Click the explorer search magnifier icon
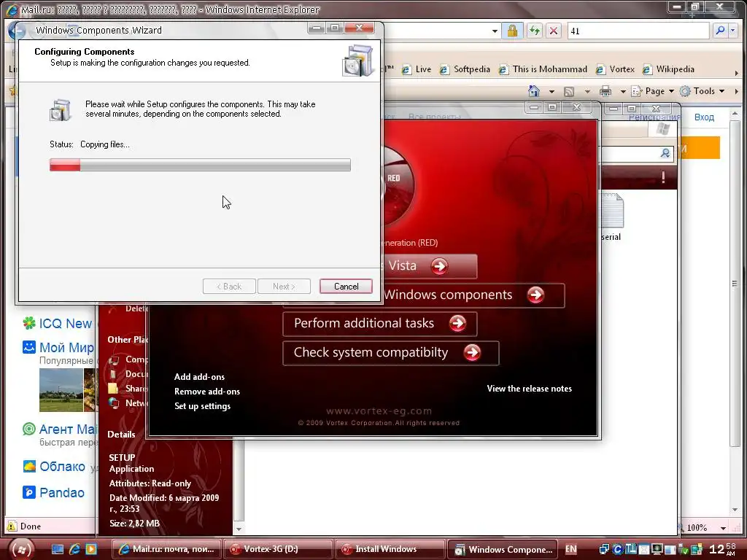 tap(665, 153)
